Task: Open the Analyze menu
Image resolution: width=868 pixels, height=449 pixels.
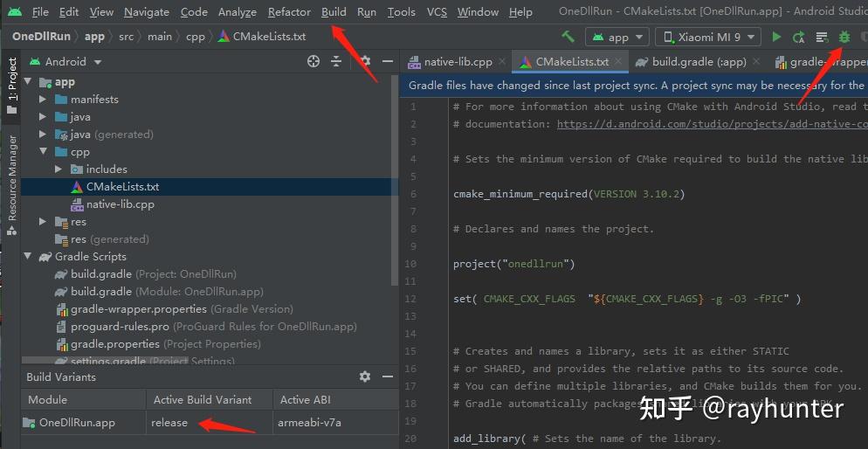Action: 237,11
